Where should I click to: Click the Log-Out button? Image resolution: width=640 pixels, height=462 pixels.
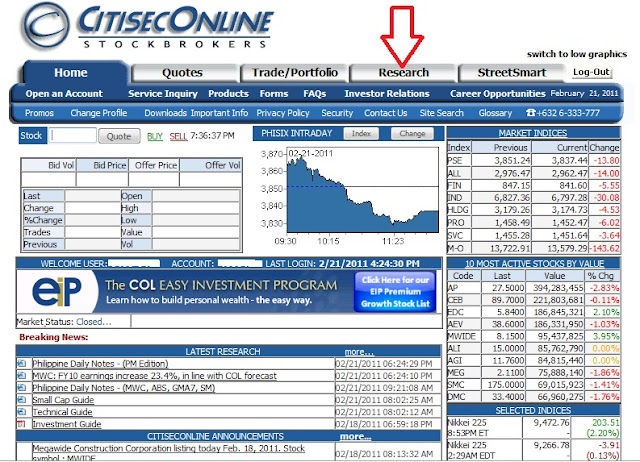pyautogui.click(x=591, y=72)
